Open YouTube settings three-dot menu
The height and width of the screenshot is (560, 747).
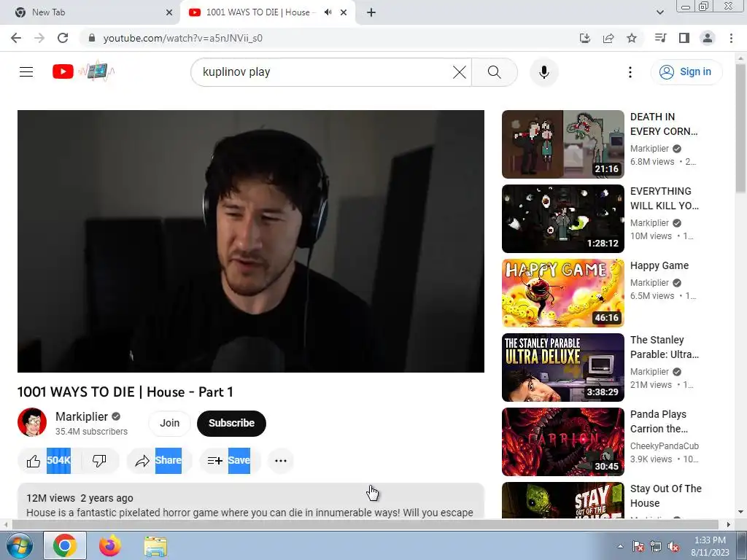[630, 72]
